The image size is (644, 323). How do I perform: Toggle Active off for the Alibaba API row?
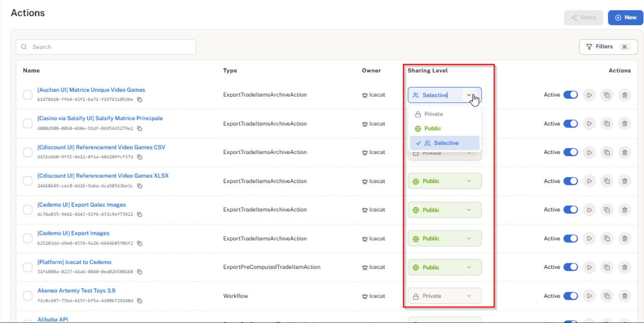tap(571, 322)
